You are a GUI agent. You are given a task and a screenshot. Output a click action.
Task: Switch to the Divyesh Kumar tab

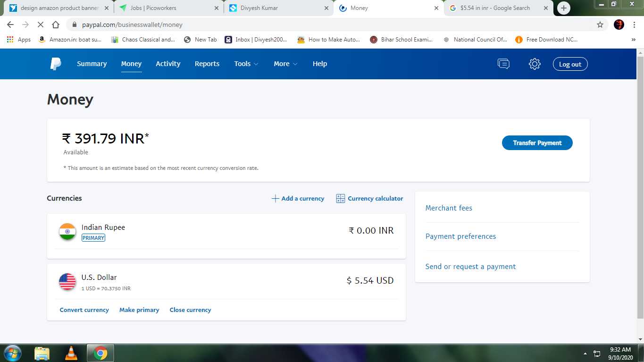tap(278, 8)
